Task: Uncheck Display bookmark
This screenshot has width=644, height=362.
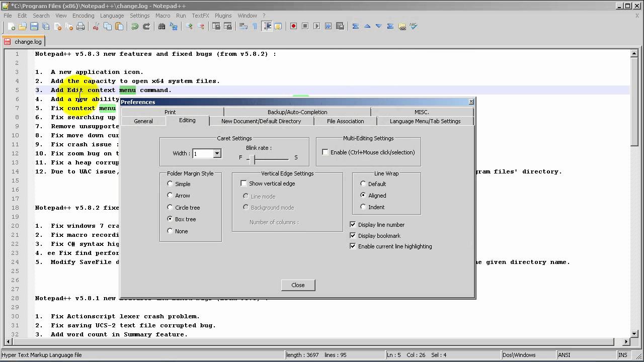Action: (353, 236)
